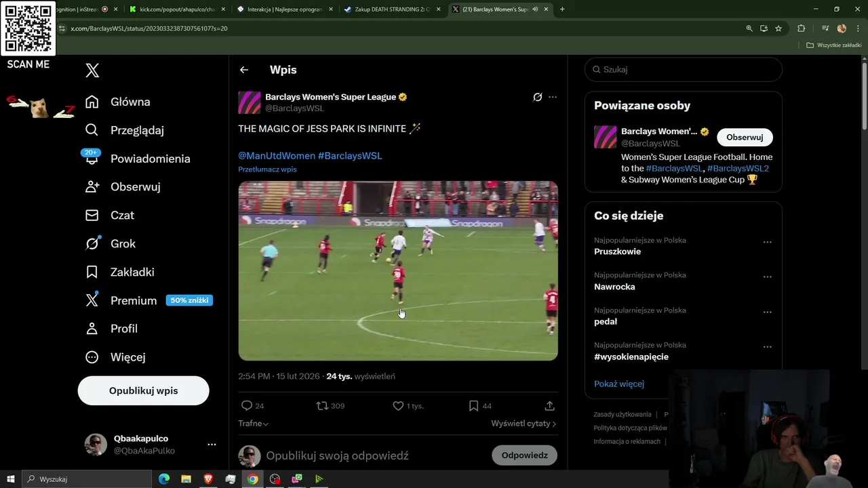Click Odpowiedz reply button
This screenshot has width=868, height=488.
(524, 455)
